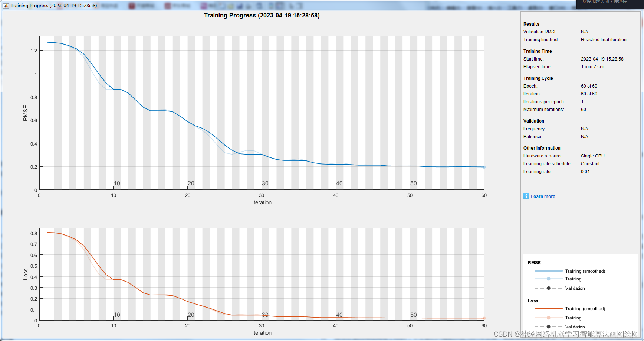Screen dimensions: 644x341
Task: Click Loss legend 'Training (smoothed)' label
Action: 585,309
